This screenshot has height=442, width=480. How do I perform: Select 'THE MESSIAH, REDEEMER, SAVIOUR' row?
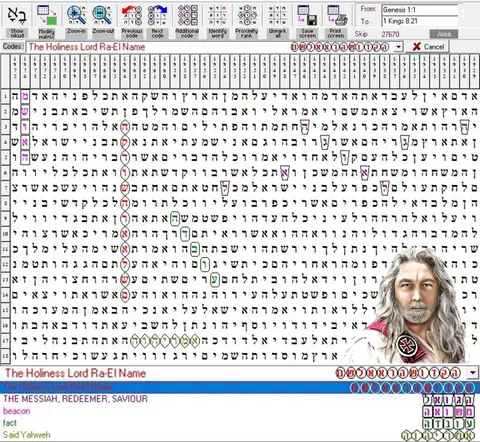[x=240, y=399]
